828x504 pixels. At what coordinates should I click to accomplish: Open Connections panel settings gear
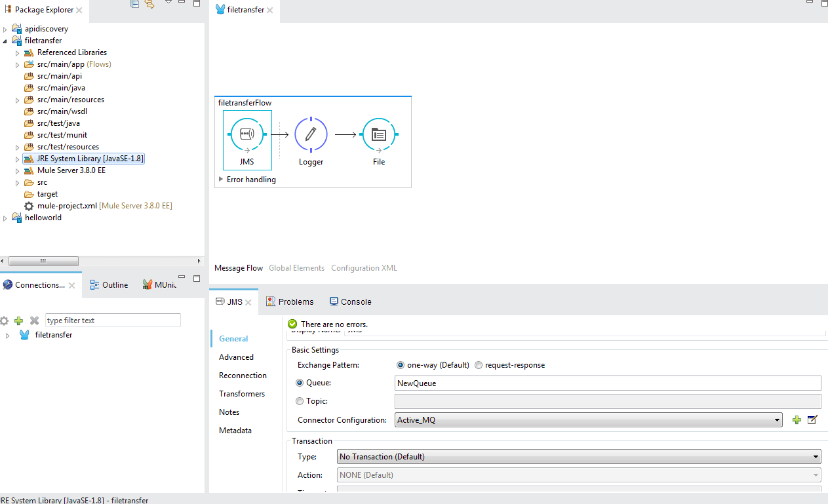(x=5, y=320)
